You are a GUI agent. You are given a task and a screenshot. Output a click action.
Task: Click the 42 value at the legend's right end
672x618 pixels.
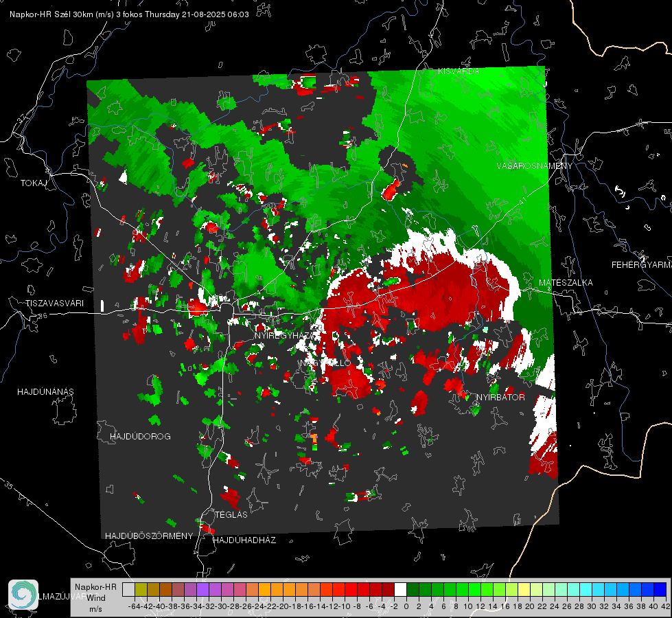[x=666, y=606]
